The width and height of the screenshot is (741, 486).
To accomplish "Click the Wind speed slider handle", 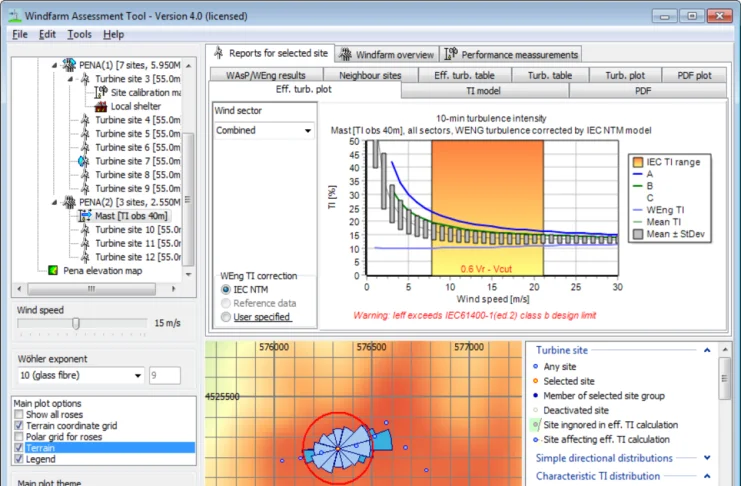I will pos(75,323).
